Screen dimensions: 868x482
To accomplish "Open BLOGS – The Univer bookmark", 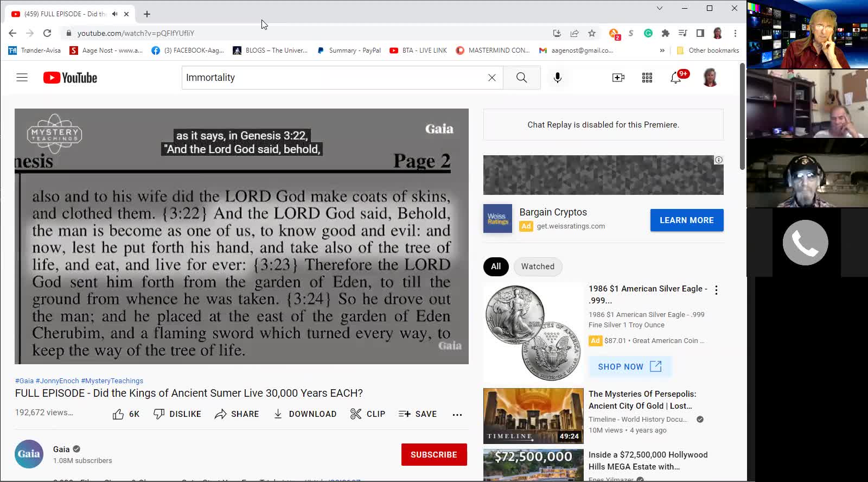I will click(270, 50).
